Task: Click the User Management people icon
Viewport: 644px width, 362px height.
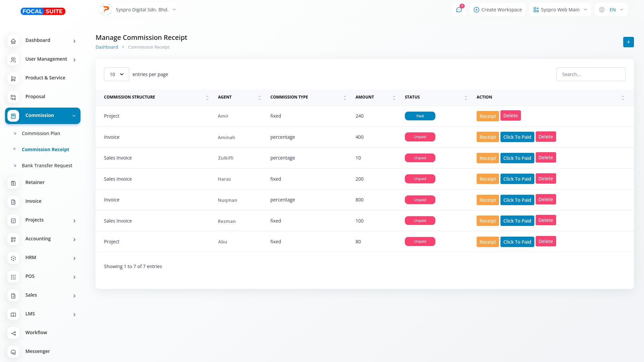Action: (13, 60)
